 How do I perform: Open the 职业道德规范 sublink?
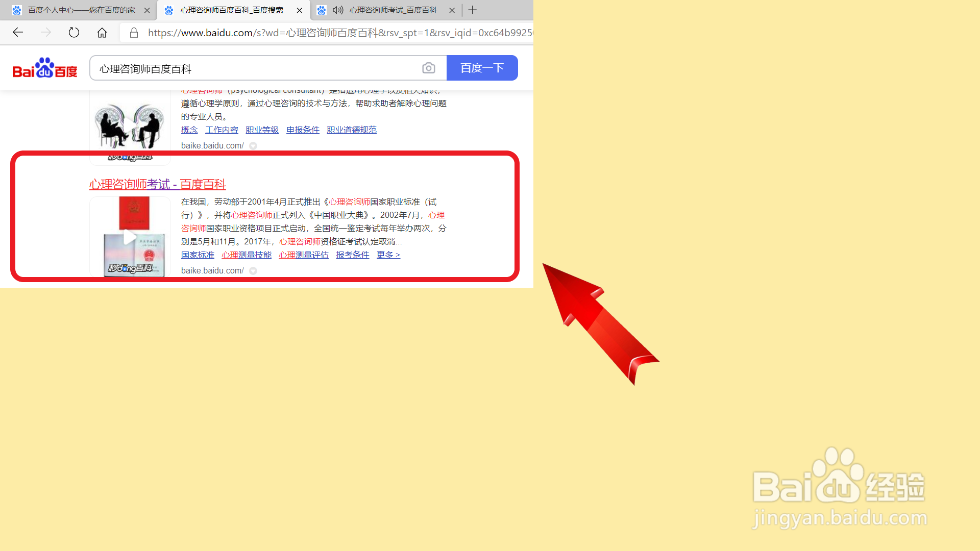coord(352,130)
